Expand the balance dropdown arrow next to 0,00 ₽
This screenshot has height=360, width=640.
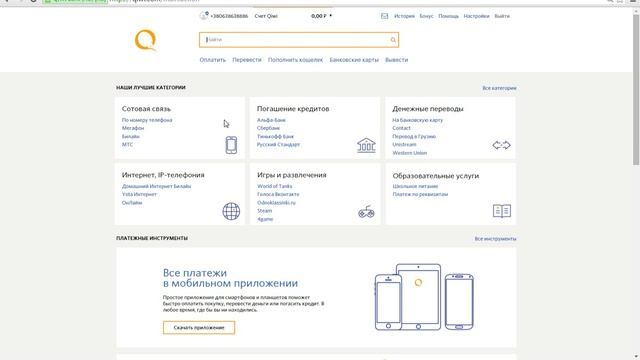[x=331, y=16]
